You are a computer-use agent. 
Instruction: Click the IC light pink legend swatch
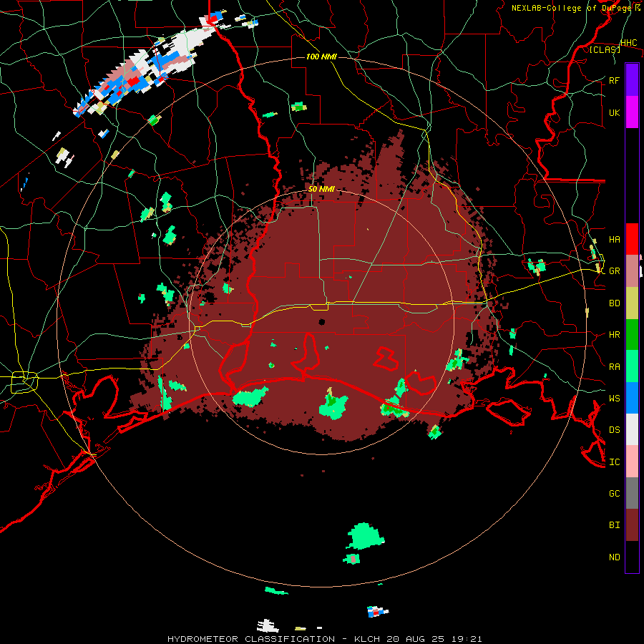(632, 462)
